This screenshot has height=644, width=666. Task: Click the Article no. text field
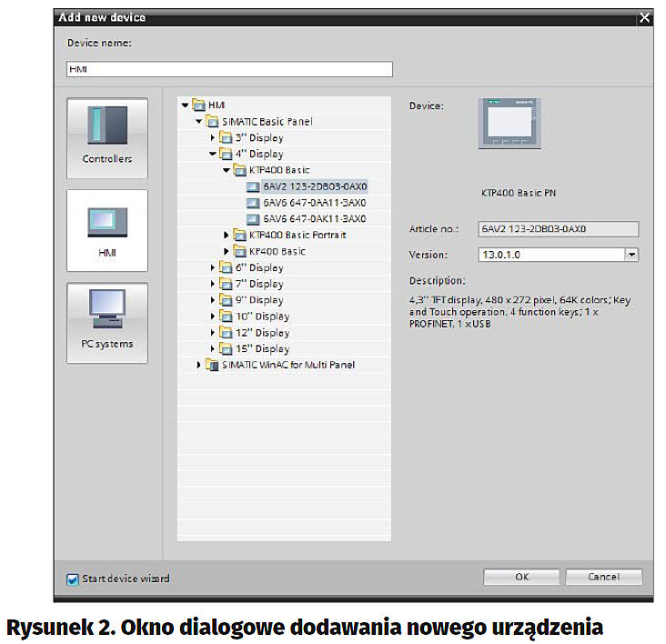559,229
